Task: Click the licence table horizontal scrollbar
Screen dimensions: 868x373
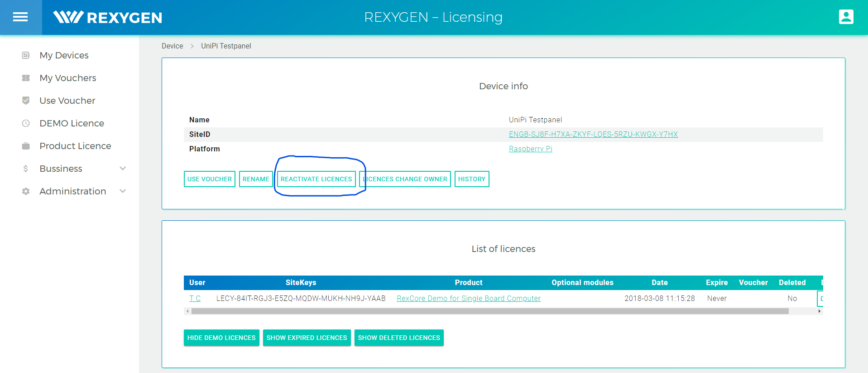Action: tap(490, 311)
